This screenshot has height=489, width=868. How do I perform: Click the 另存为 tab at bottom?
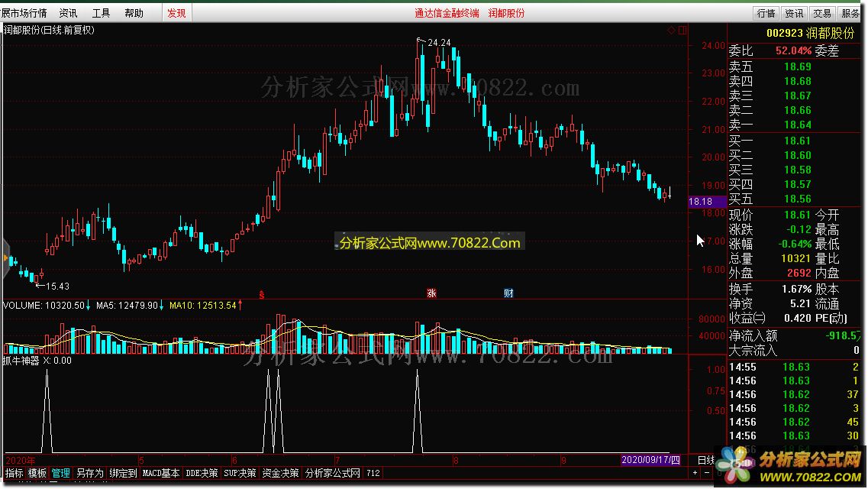(89, 473)
